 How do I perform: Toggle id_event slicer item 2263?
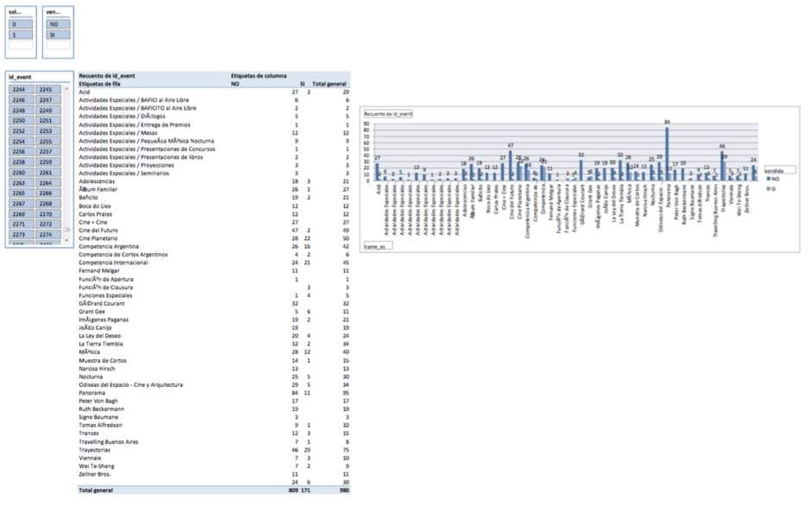22,182
